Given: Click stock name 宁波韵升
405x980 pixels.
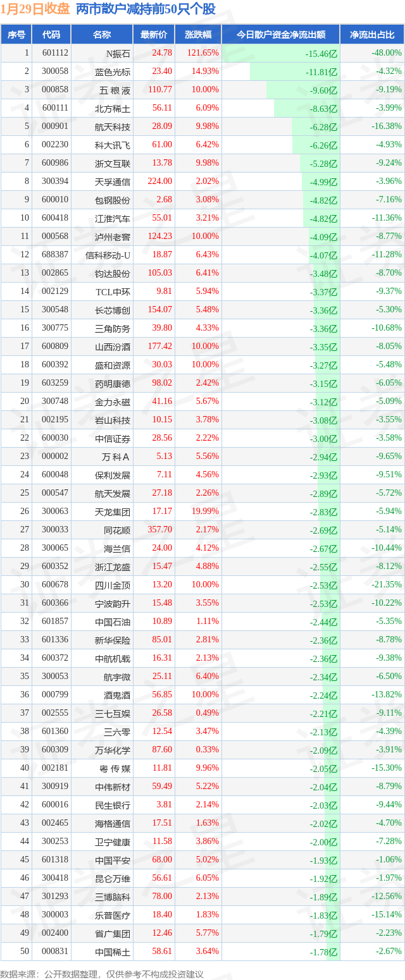Looking at the screenshot, I should pos(113,603).
